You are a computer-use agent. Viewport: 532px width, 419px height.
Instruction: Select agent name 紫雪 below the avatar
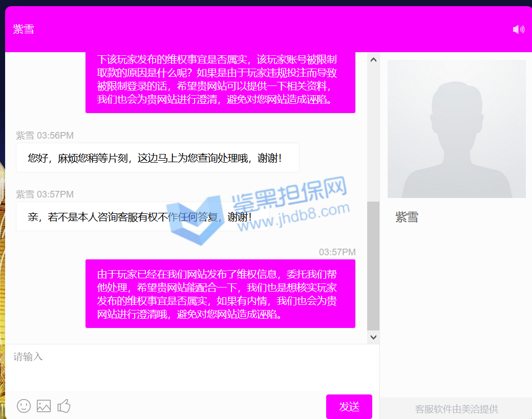407,217
